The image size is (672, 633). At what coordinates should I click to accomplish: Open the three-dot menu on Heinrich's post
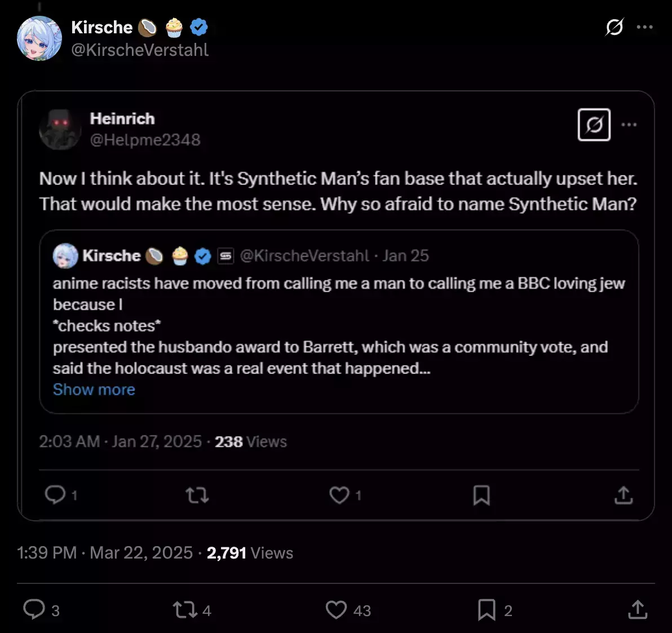pos(629,125)
